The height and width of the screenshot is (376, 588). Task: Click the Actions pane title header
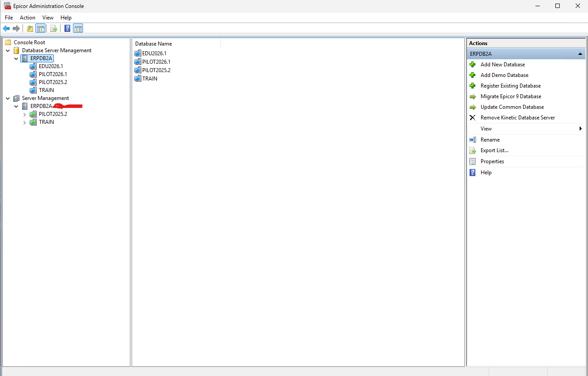coord(526,43)
